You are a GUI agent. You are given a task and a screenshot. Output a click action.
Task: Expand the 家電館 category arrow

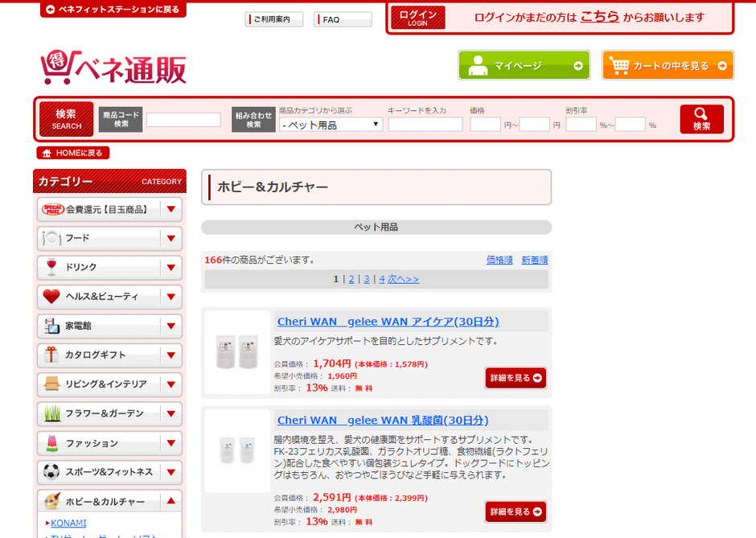pos(171,326)
